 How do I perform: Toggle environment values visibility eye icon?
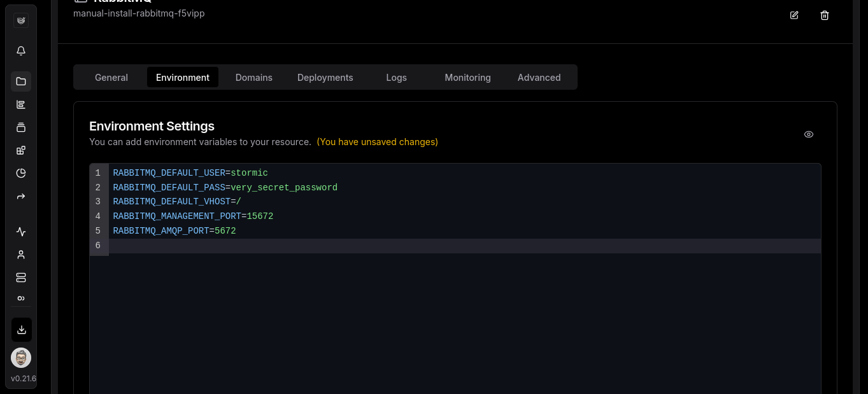point(809,134)
